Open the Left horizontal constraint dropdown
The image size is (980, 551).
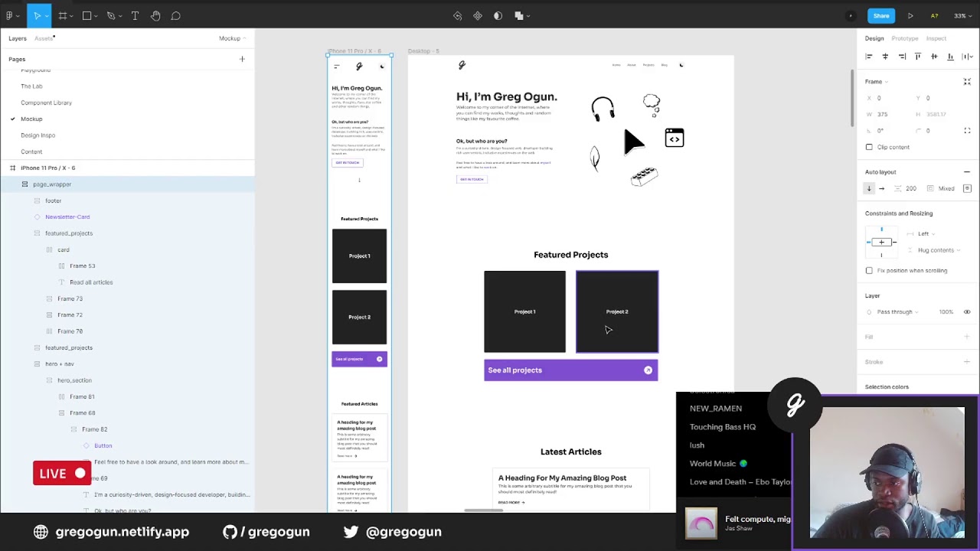(927, 233)
